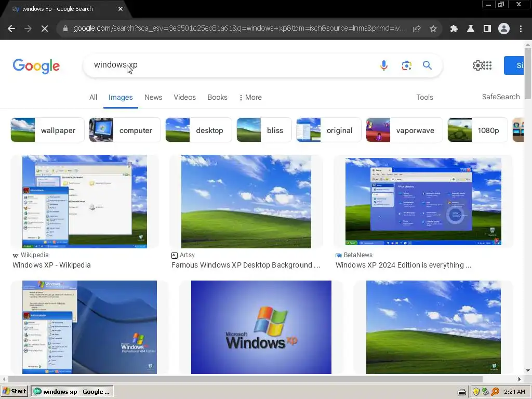Open Google Lens camera search
Screen dimensions: 532x399
tap(406, 65)
